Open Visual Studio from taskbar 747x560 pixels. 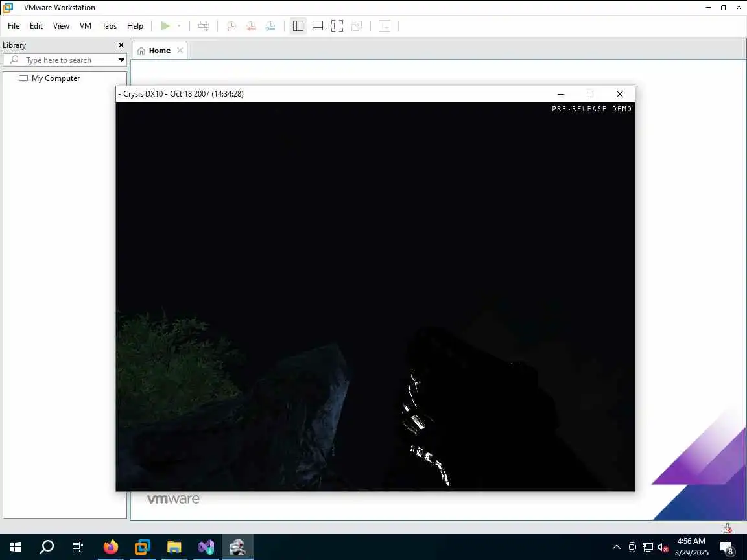[206, 546]
